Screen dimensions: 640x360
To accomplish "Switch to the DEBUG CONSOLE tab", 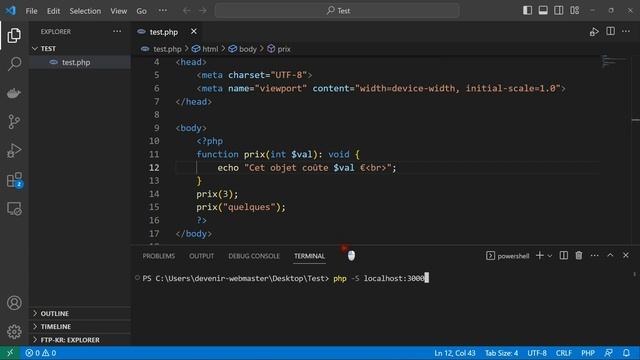I will click(x=254, y=256).
